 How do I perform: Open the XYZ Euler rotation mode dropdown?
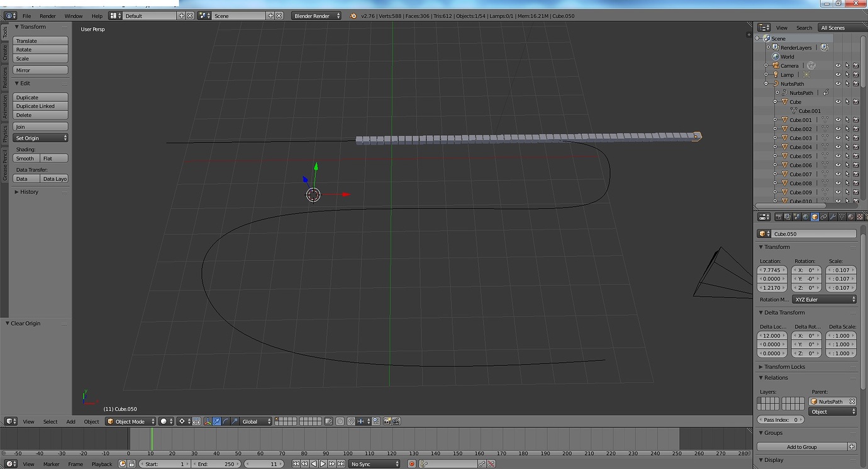click(824, 299)
